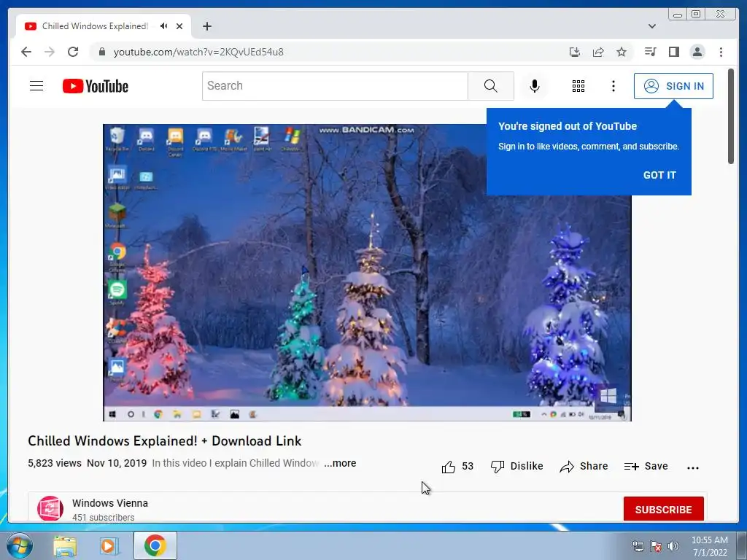This screenshot has height=560, width=747.
Task: Toggle Chrome side panel icon
Action: (673, 52)
